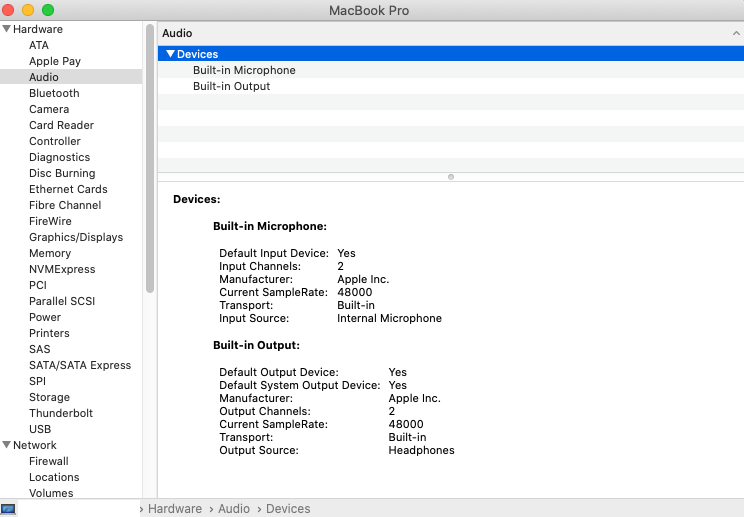Select Locations under Network
This screenshot has height=517, width=744.
(x=54, y=477)
